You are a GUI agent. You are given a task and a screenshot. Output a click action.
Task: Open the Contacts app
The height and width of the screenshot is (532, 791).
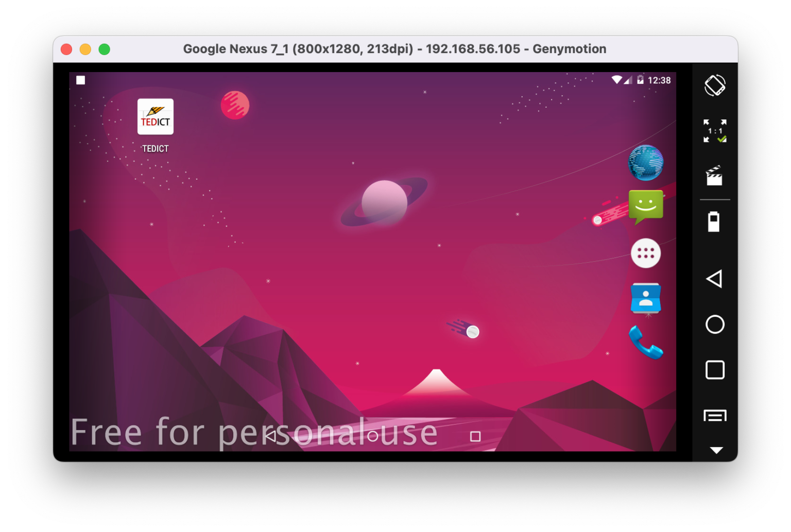click(646, 299)
